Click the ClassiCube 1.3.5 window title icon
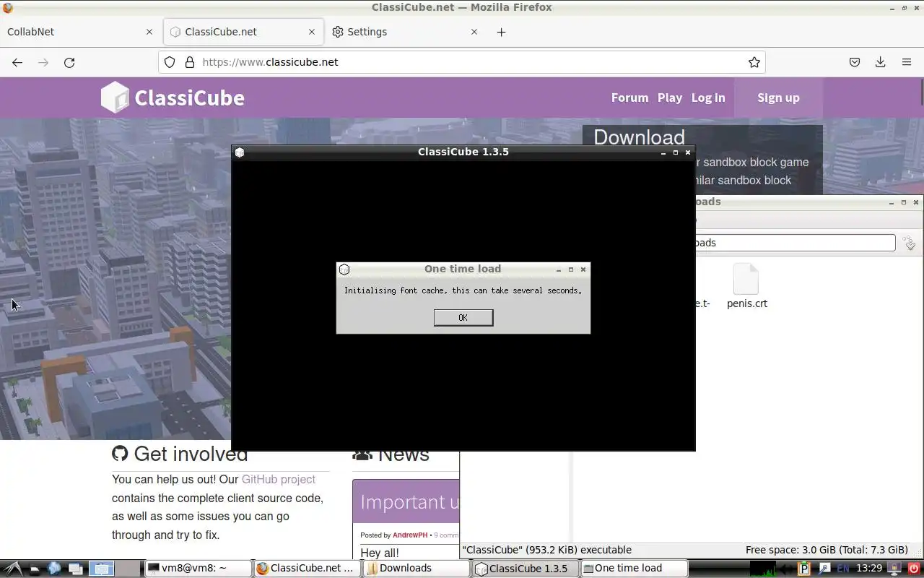Viewport: 924px width, 578px height. coord(240,152)
